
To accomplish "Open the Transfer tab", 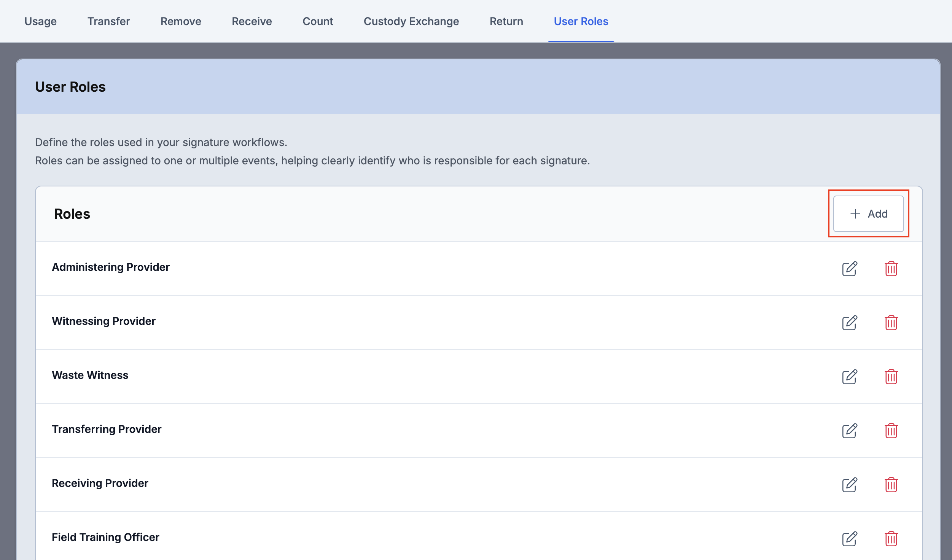I will click(x=109, y=21).
